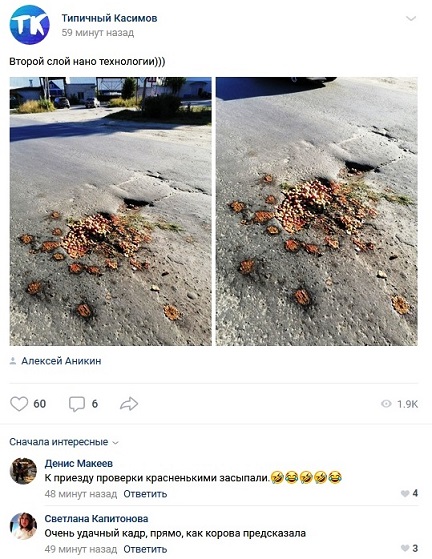
Task: Open post author Алексей Аникин's profile
Action: pos(61,361)
